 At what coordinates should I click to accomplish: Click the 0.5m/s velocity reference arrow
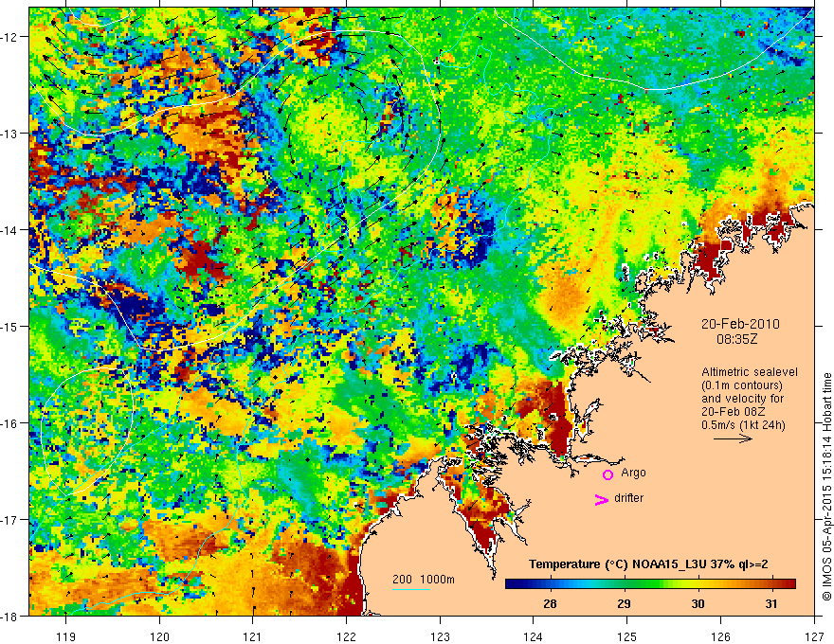click(733, 438)
